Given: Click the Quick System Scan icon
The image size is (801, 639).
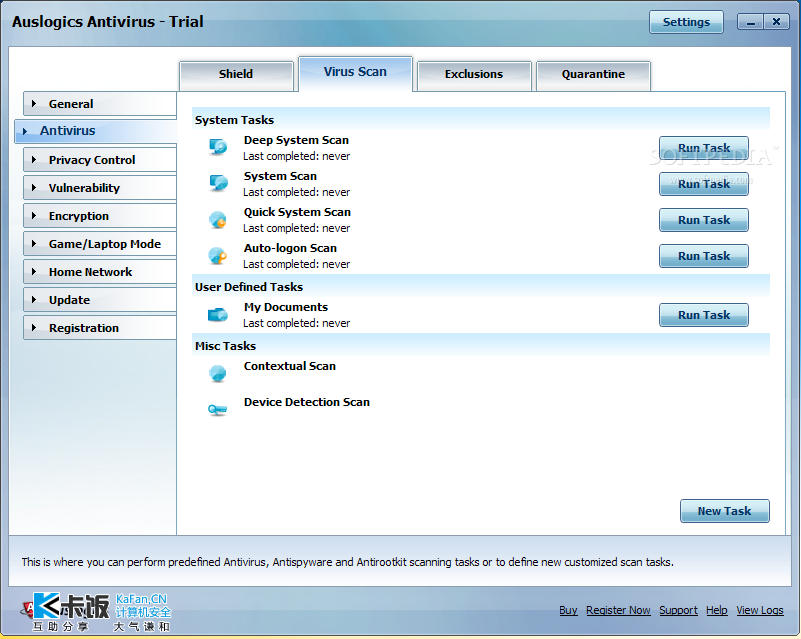Looking at the screenshot, I should 218,220.
